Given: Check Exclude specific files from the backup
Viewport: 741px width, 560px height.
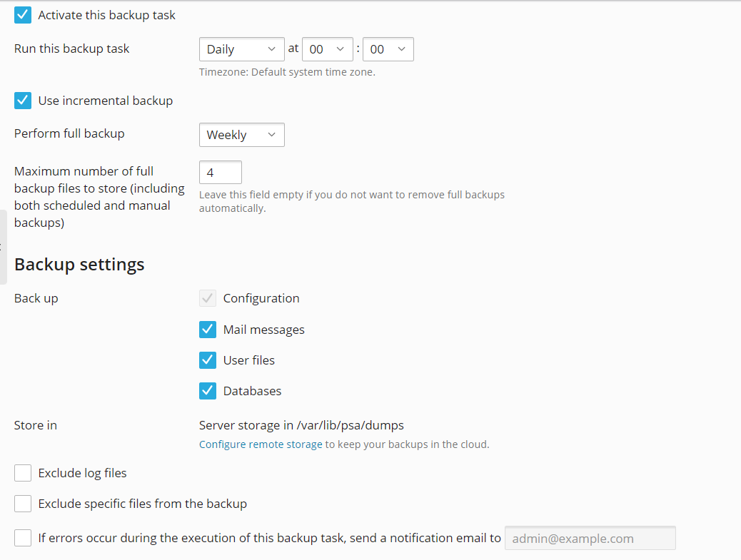Looking at the screenshot, I should point(22,503).
